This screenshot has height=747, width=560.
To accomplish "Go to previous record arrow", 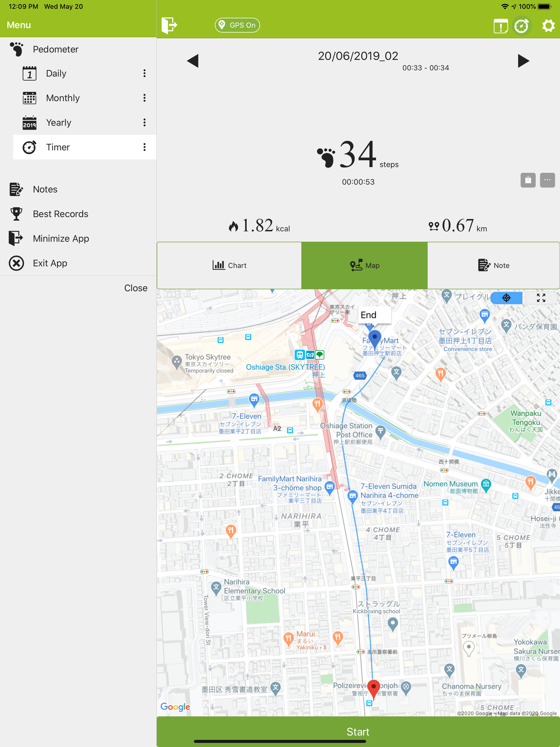I will tap(193, 61).
